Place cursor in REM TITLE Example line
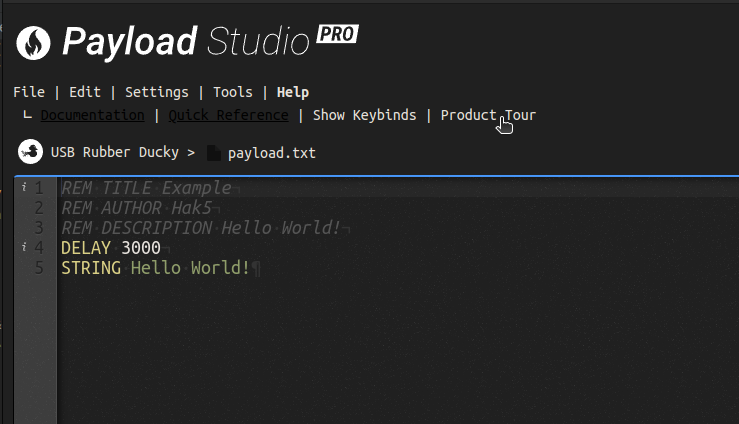739x424 pixels. [146, 188]
